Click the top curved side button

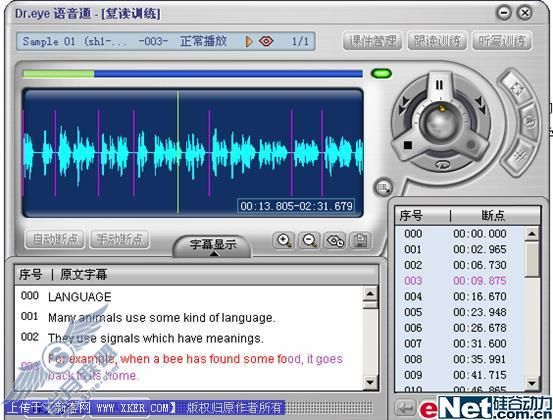516,87
